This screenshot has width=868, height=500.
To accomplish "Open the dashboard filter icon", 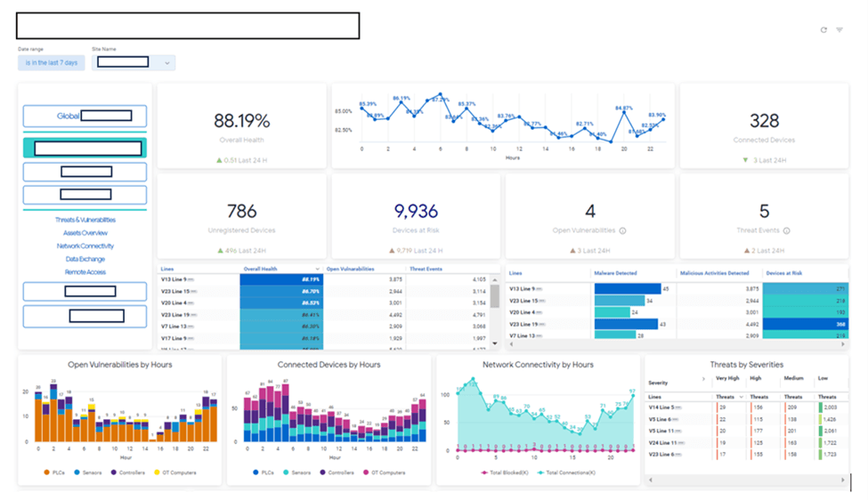I will coord(840,30).
